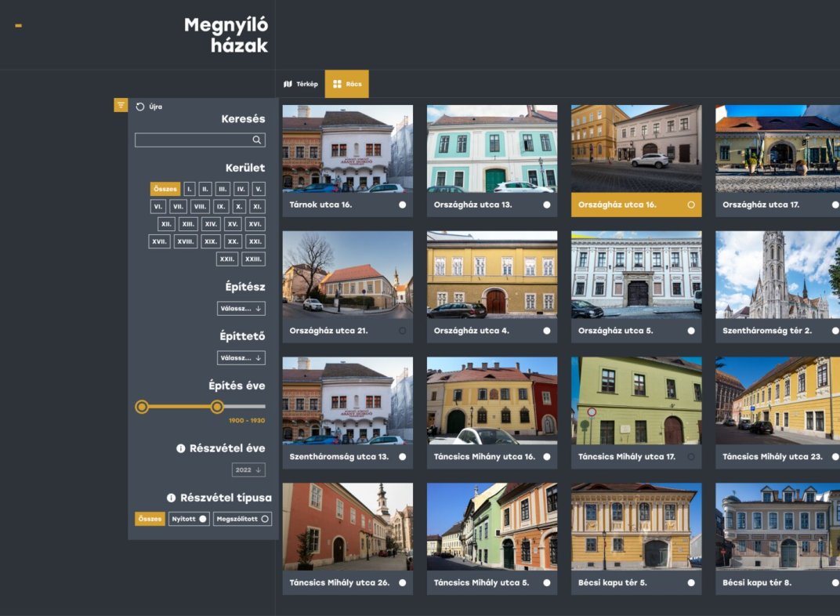Toggle district XIII. filter

[x=188, y=224]
